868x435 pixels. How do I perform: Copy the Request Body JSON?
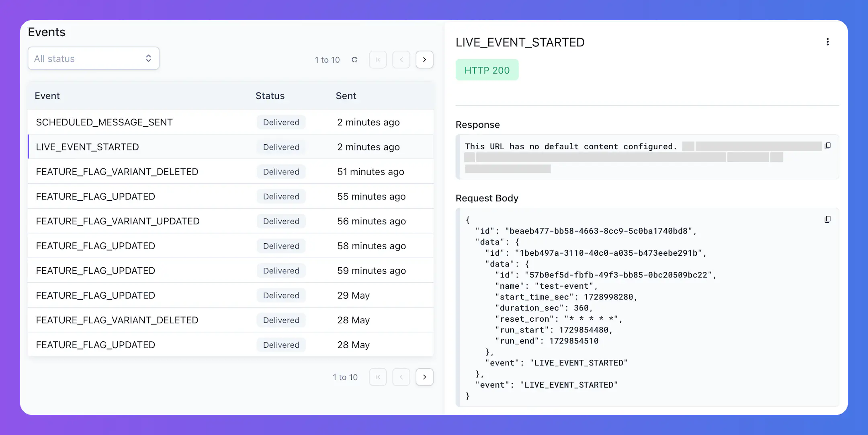(x=828, y=220)
